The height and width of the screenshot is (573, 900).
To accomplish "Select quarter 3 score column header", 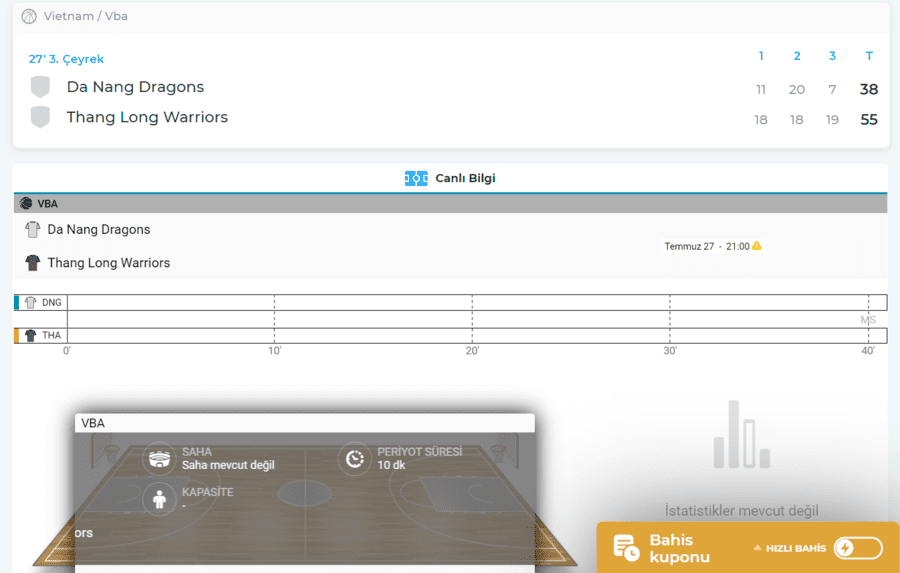I will click(832, 56).
